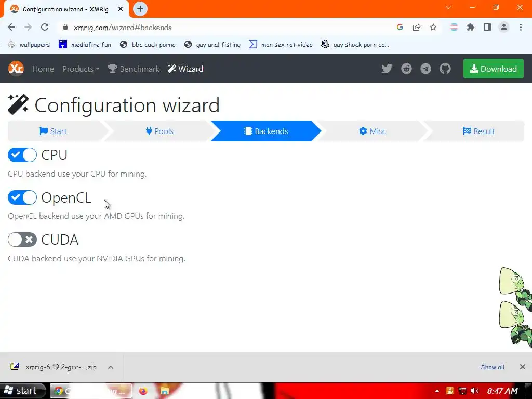
Task: Expand the Products dropdown menu
Action: pos(81,69)
